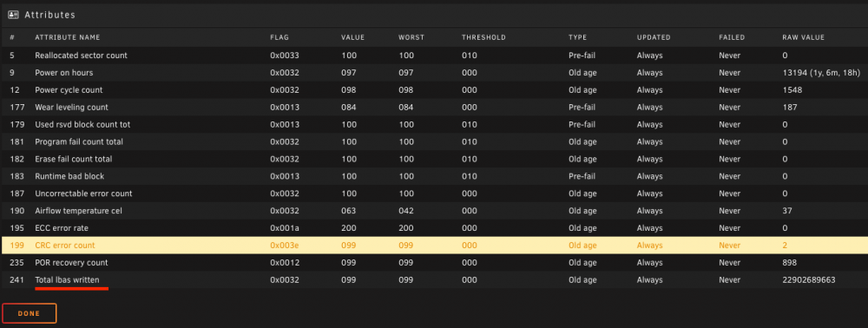Click the Attributes panel card icon
Viewport: 868px width, 328px height.
tap(13, 15)
